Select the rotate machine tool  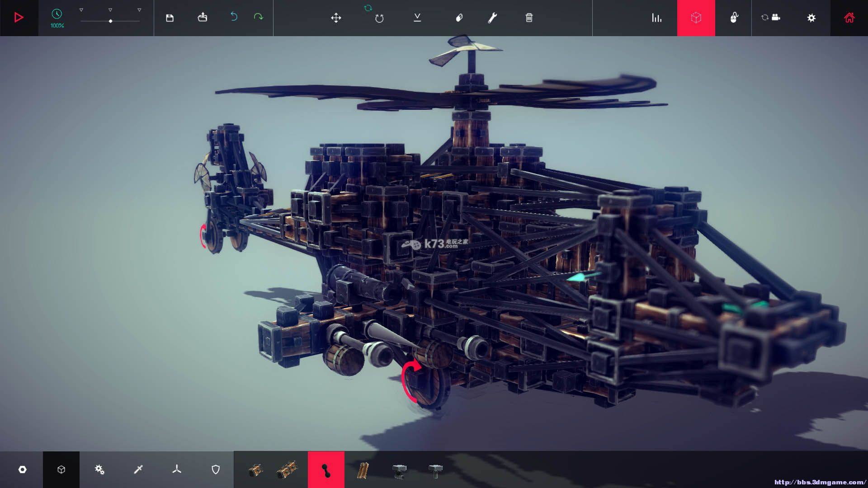[x=379, y=18]
